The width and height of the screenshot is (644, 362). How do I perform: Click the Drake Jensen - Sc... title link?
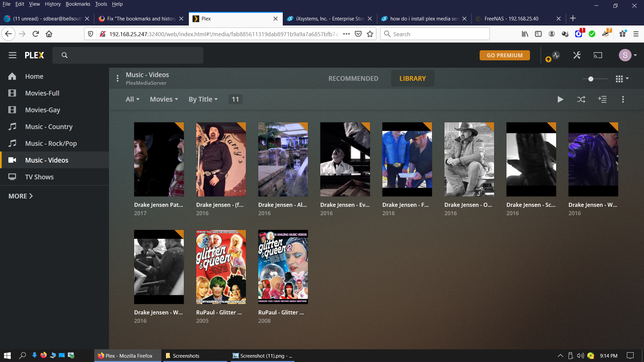(531, 205)
